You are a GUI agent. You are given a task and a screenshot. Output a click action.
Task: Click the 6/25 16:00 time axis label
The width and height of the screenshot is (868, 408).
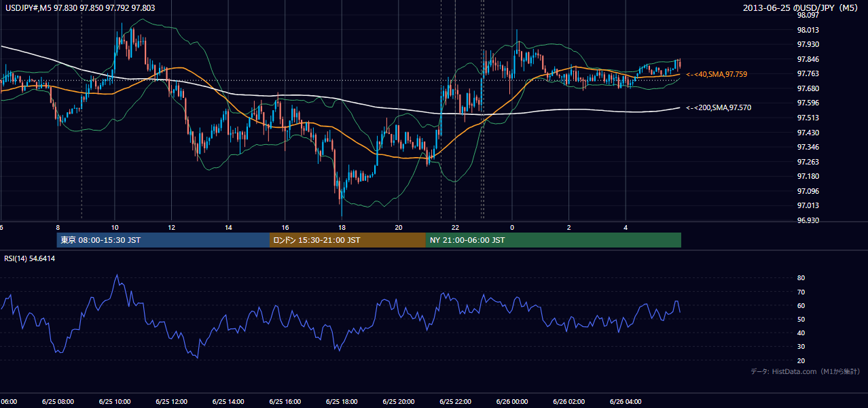click(x=285, y=402)
